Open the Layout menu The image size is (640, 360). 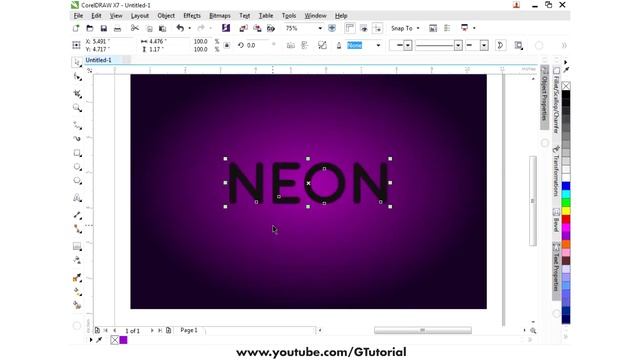tap(140, 16)
